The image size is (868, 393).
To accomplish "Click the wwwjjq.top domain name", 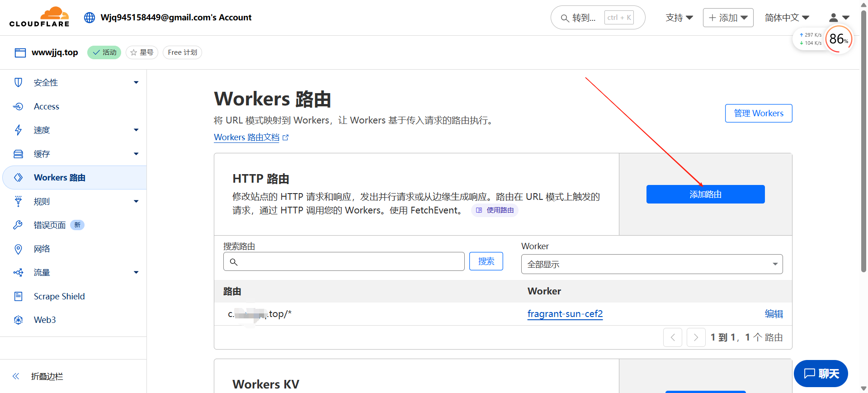I will click(x=55, y=52).
